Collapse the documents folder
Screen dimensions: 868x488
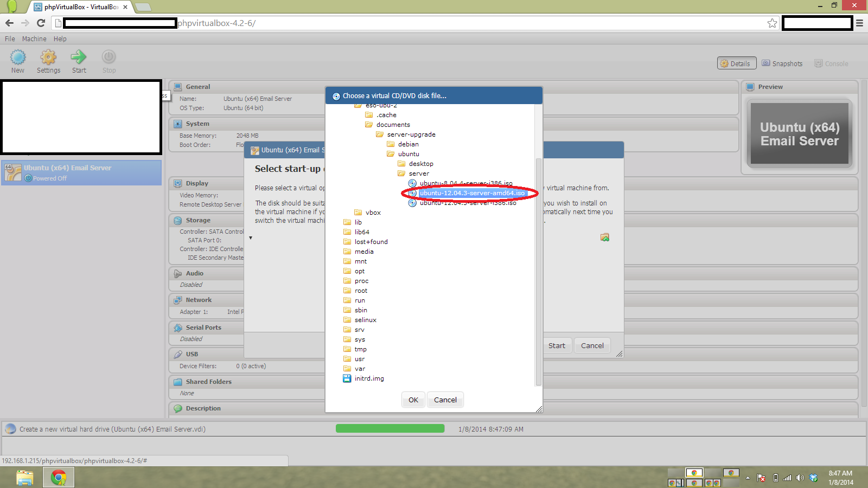click(x=369, y=125)
